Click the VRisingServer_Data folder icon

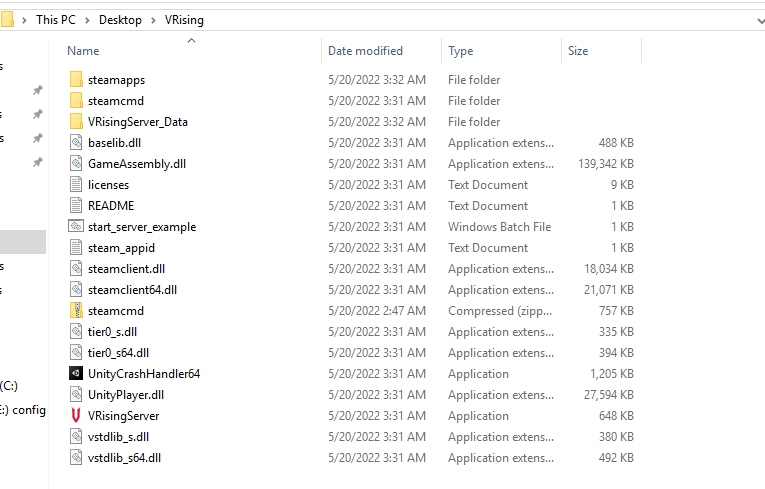tap(76, 122)
